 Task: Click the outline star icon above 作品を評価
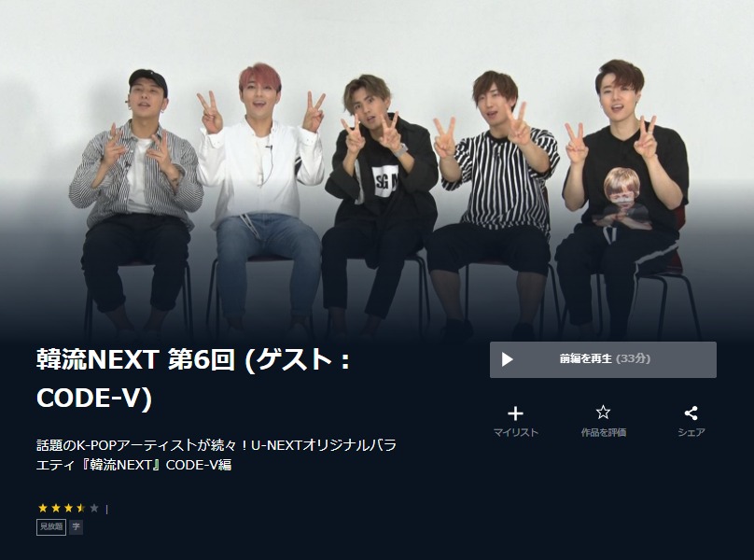click(x=603, y=413)
